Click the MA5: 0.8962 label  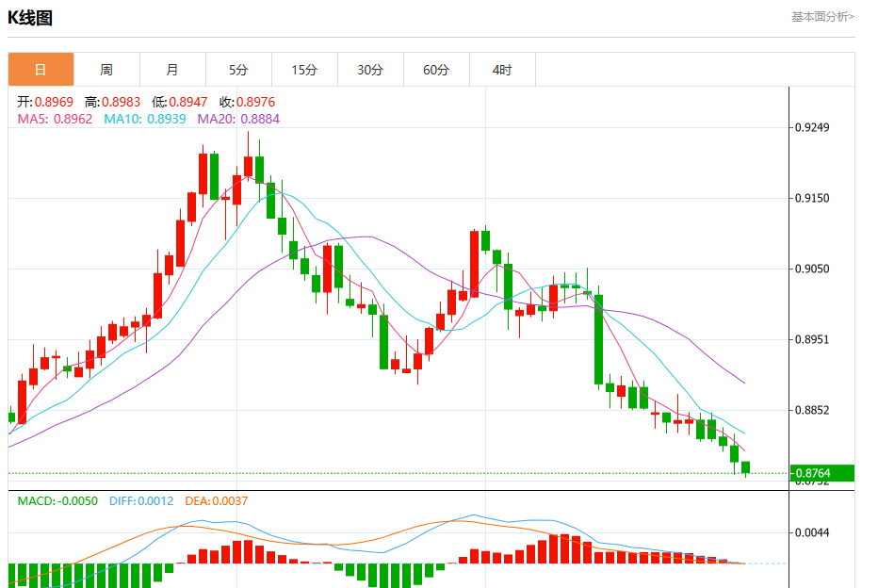pos(55,119)
